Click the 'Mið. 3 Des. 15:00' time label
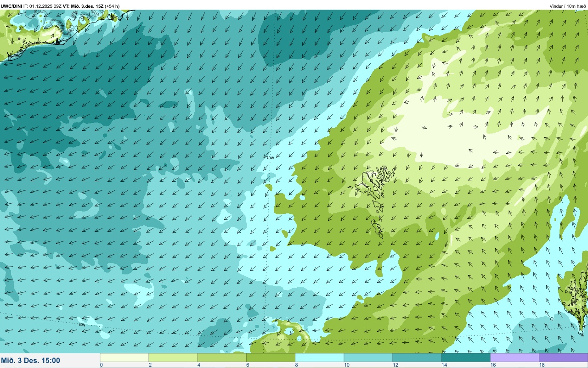This screenshot has height=368, width=588. pos(31,361)
